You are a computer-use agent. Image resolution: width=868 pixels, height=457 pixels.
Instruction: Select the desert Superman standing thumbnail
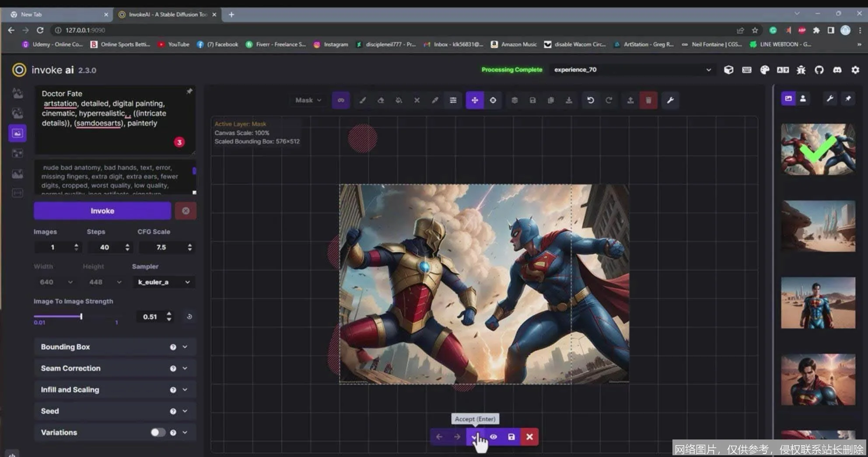pos(818,302)
